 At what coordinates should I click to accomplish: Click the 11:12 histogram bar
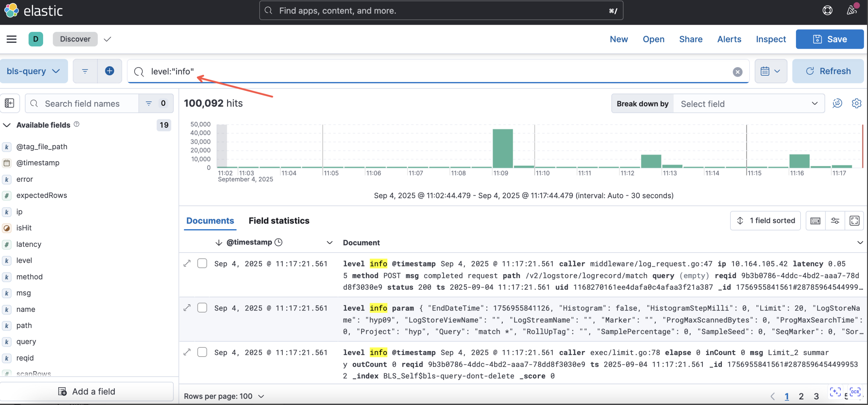tap(651, 161)
